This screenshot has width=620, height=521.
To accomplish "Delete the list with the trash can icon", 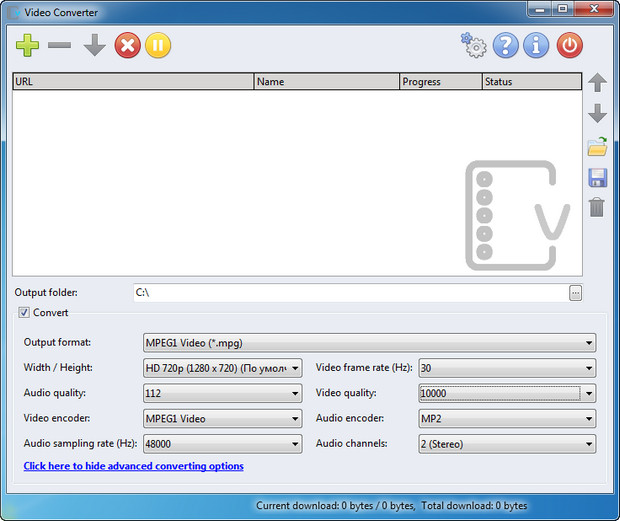I will [597, 207].
